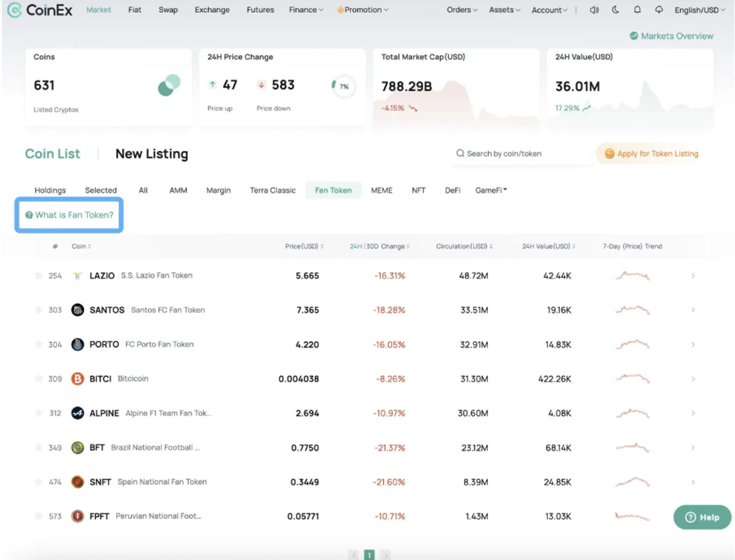This screenshot has width=735, height=560.
Task: Click the SNFT coin icon
Action: [x=78, y=482]
